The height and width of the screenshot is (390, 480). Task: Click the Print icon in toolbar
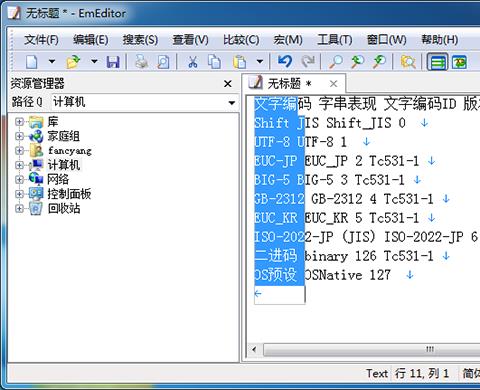click(141, 62)
